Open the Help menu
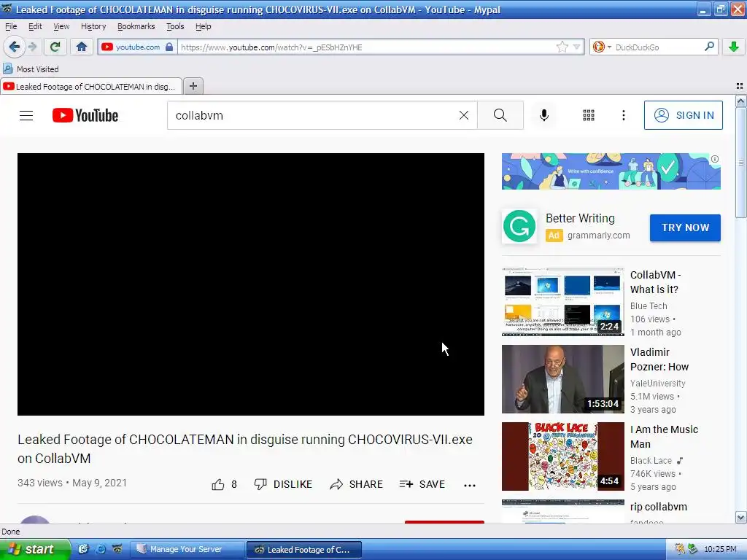The width and height of the screenshot is (747, 560). pos(204,26)
